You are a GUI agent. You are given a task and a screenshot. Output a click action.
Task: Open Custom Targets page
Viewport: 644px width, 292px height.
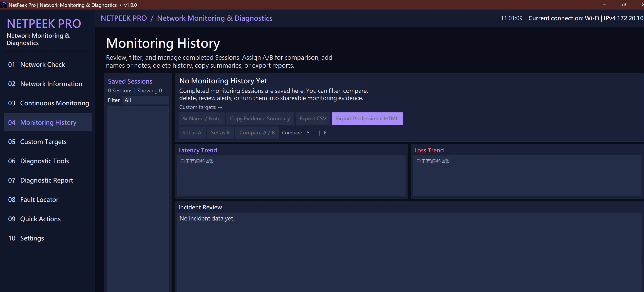[47, 142]
